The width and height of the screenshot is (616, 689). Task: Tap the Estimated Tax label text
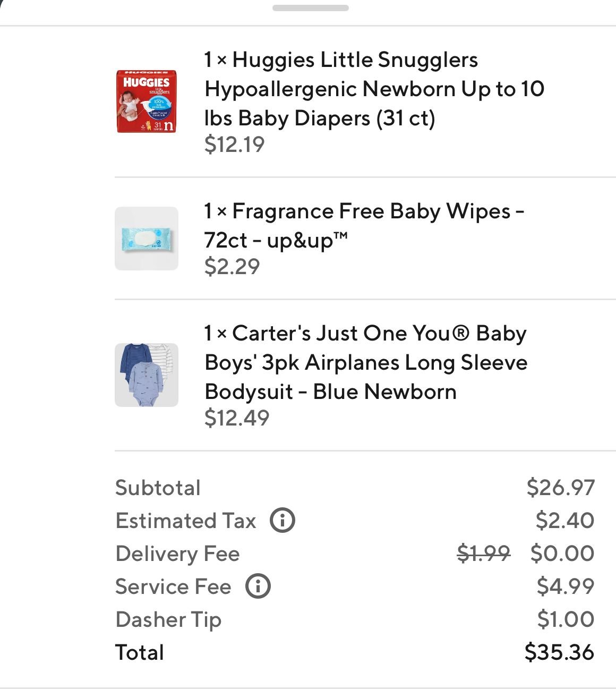(x=186, y=521)
